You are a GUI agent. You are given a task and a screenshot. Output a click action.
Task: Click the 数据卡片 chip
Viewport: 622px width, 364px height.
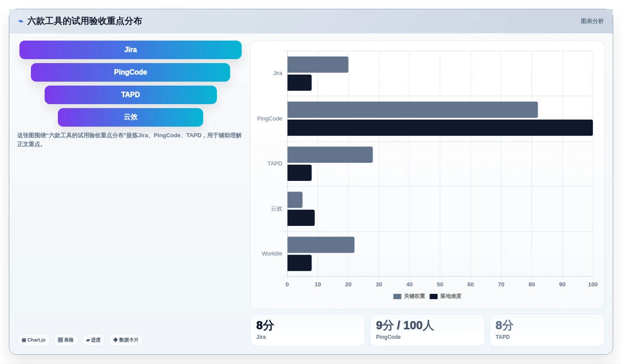(126, 340)
